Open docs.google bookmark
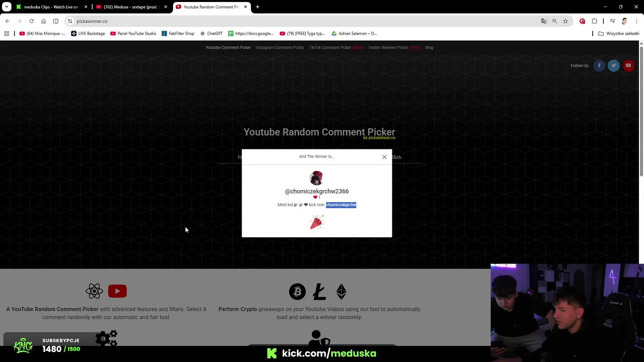Viewport: 644px width, 362px height. tap(251, 34)
